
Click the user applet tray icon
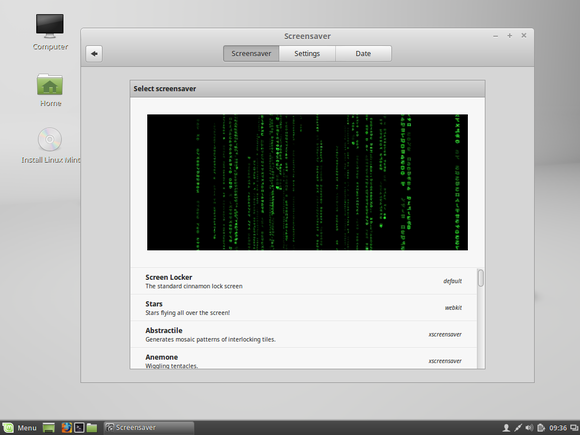click(x=506, y=428)
